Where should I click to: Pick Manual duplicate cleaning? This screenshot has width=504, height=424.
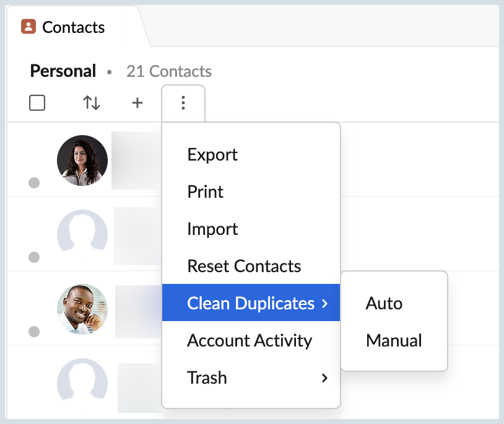[x=394, y=340]
